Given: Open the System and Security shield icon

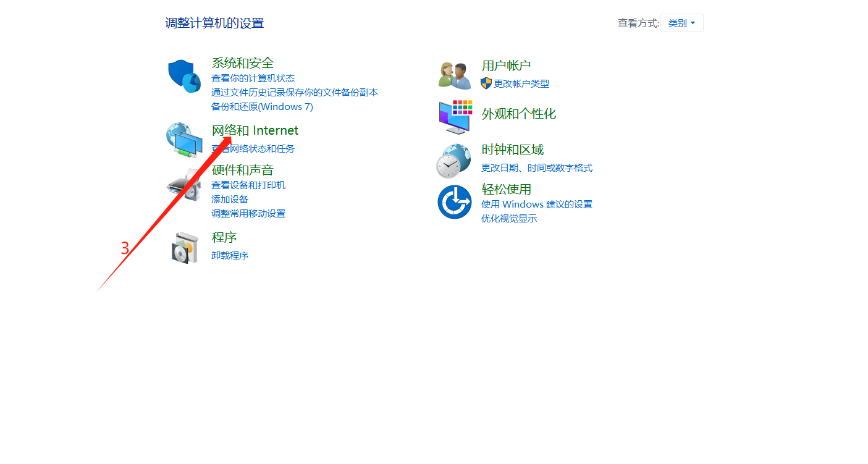Looking at the screenshot, I should [185, 76].
